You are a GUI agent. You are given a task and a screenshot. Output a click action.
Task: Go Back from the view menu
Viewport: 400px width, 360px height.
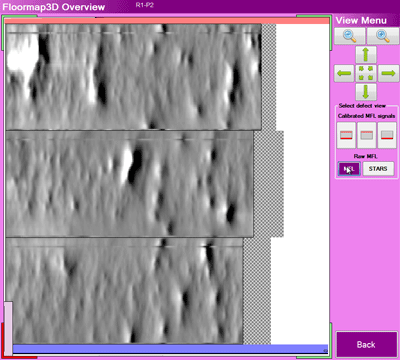click(366, 345)
